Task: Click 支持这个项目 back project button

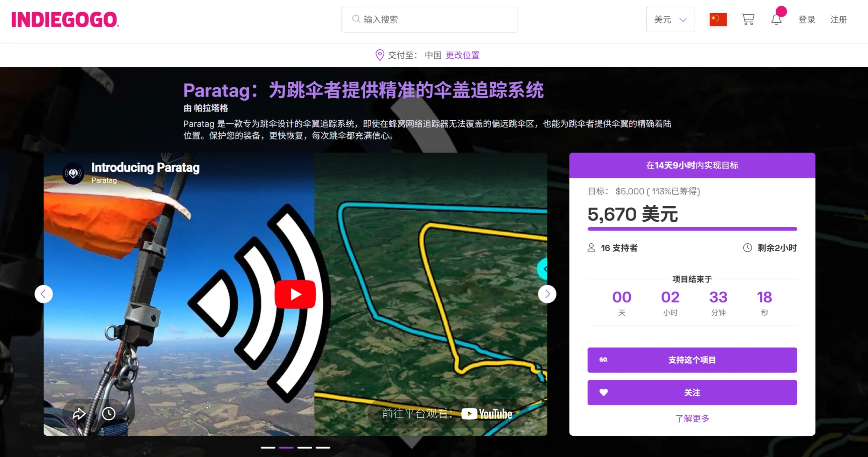Action: (692, 360)
